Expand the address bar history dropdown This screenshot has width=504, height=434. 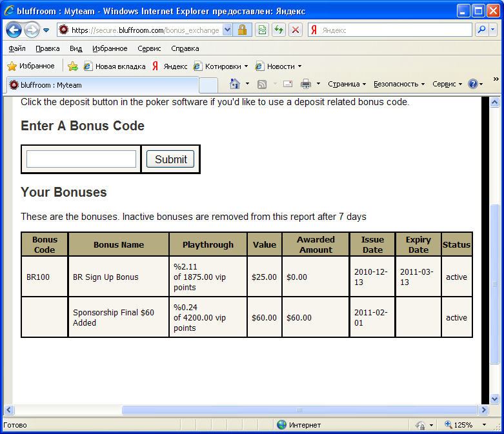pos(227,30)
